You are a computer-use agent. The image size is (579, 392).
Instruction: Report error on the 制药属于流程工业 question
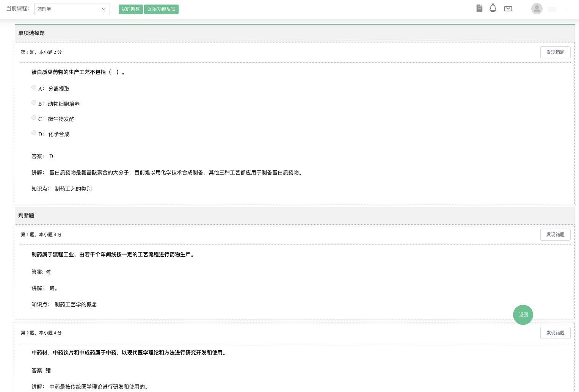point(555,235)
